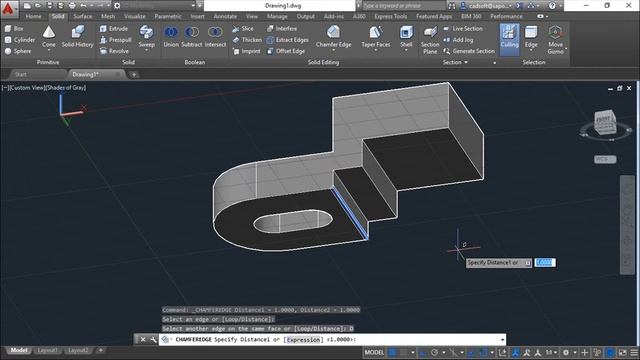Click the Add Jog tool
Viewport: 640px width, 360px height.
pos(458,40)
